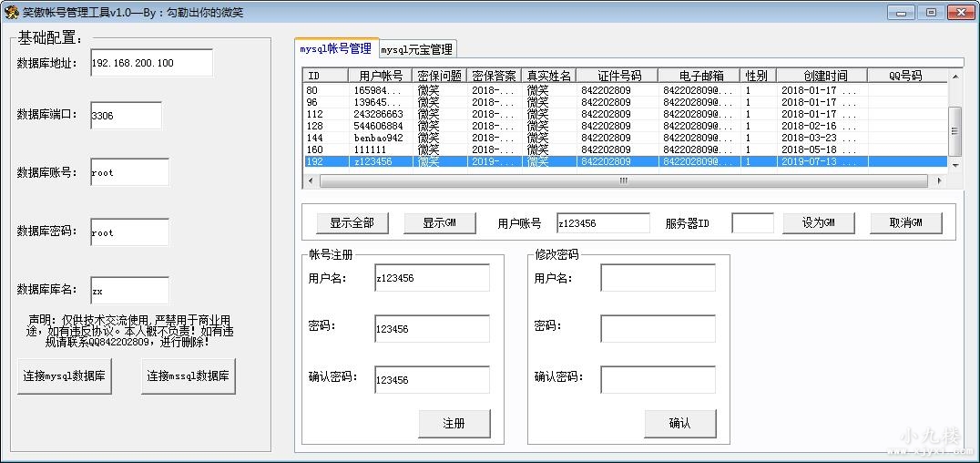The width and height of the screenshot is (980, 463).
Task: Sort by the 创建时间 column header
Action: 824,76
